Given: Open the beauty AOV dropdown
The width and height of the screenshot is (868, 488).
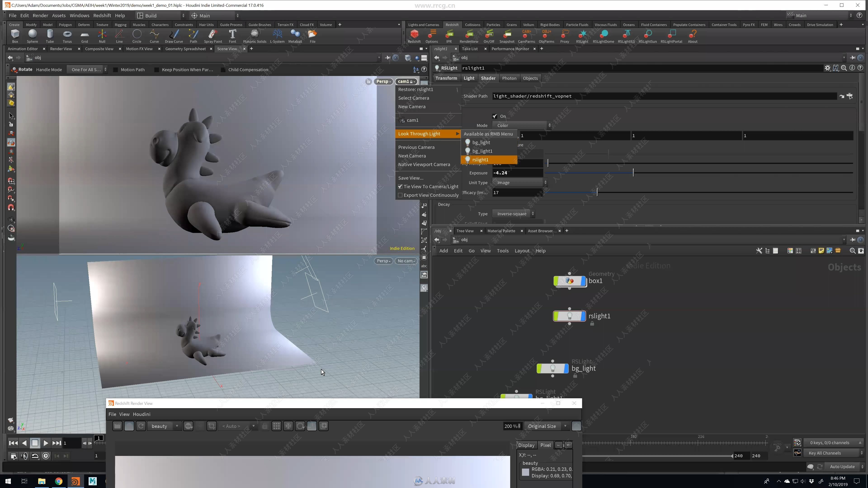Looking at the screenshot, I should pos(164,426).
